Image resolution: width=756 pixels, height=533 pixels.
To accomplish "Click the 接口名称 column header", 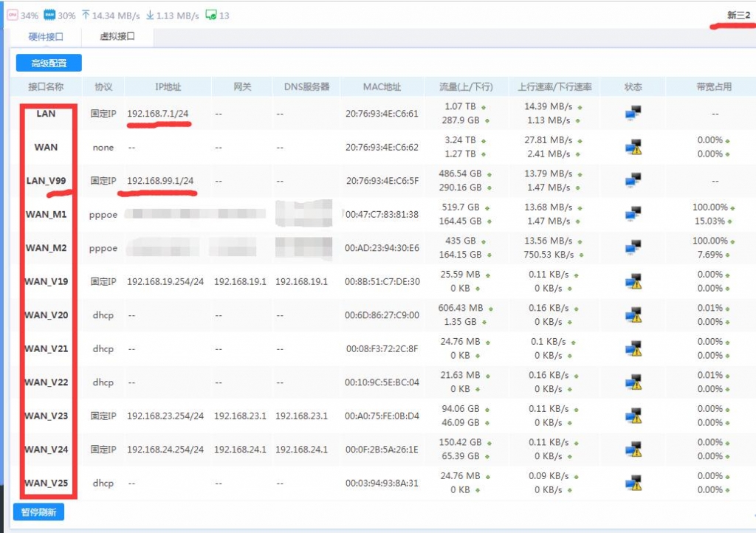I will pos(46,86).
